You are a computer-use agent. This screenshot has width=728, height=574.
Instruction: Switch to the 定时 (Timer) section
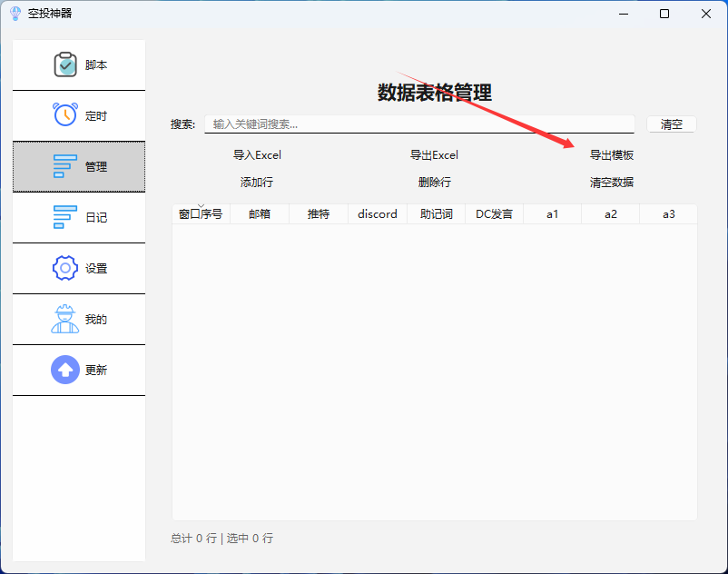[x=78, y=115]
